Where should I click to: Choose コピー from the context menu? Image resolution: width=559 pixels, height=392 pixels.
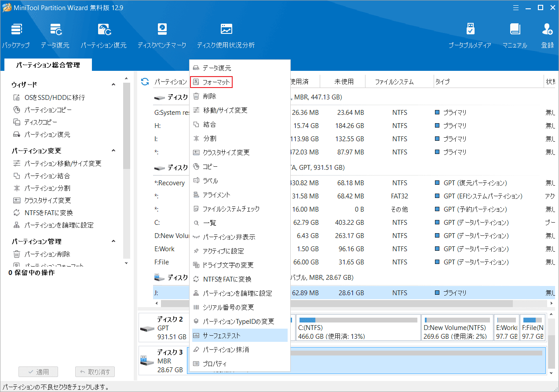tap(240, 166)
